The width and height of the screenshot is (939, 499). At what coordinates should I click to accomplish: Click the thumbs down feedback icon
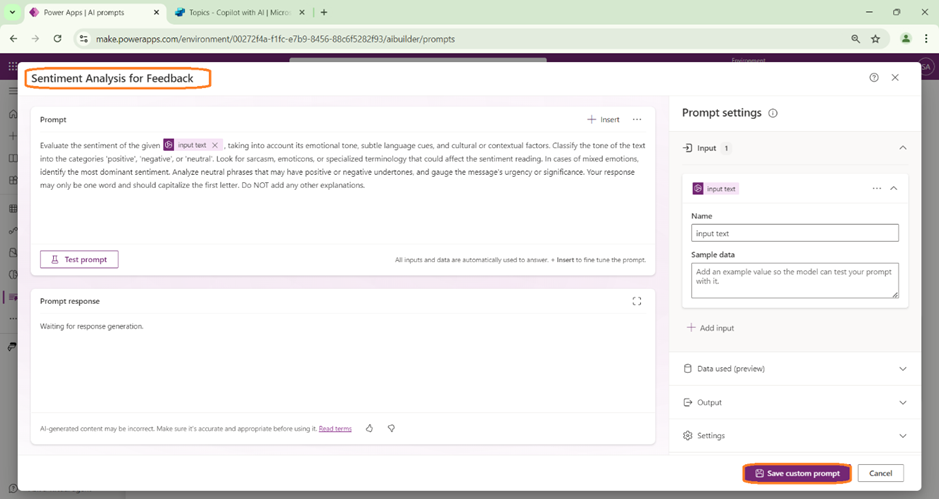[x=391, y=428]
